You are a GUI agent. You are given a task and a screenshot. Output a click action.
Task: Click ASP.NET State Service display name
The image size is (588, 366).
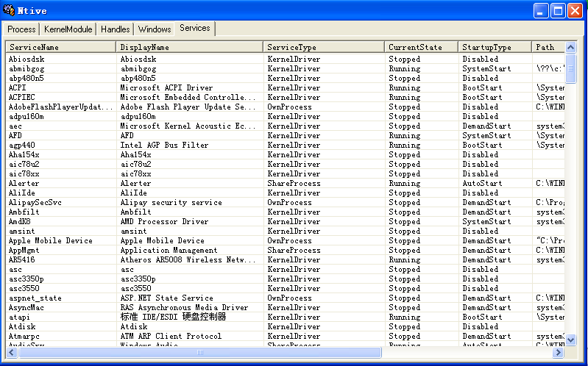166,298
